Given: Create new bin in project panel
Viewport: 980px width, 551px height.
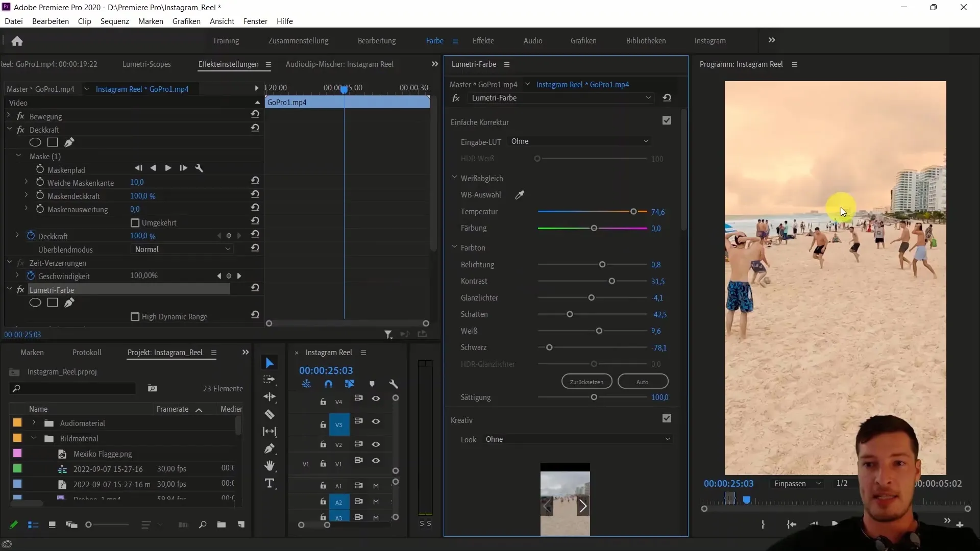Looking at the screenshot, I should (221, 525).
